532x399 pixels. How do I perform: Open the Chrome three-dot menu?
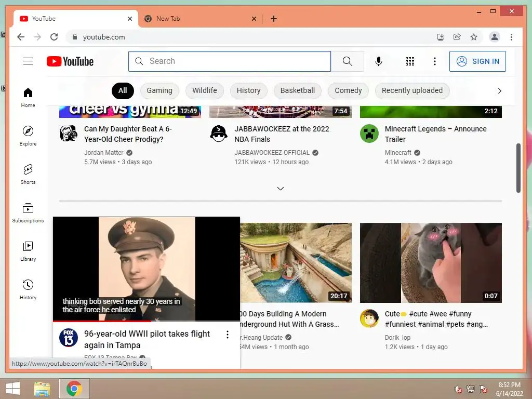511,37
